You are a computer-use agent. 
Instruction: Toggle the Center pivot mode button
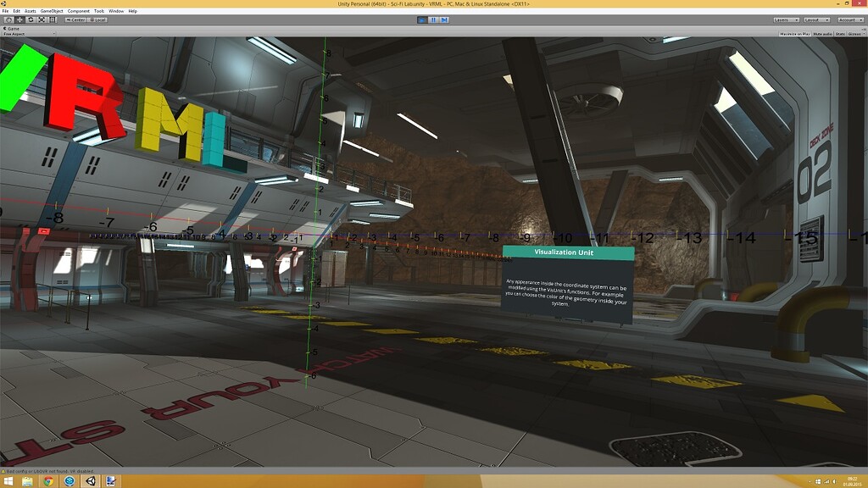click(x=76, y=19)
